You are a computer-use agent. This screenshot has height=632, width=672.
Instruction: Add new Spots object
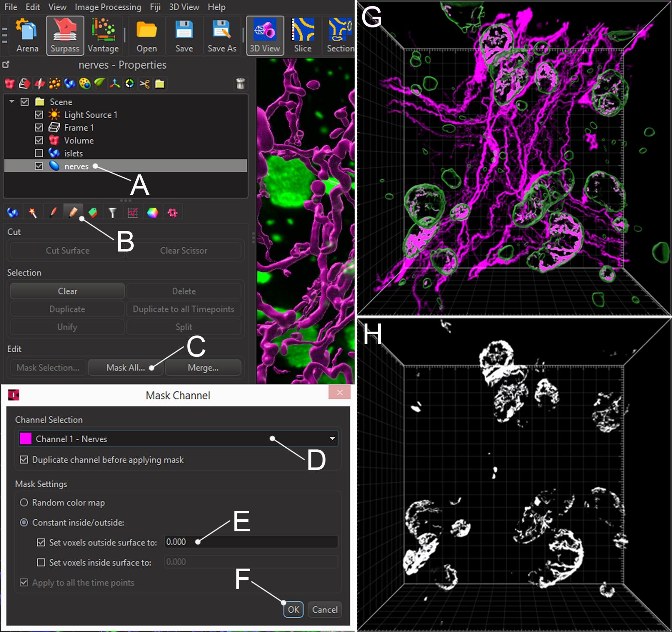pos(55,84)
